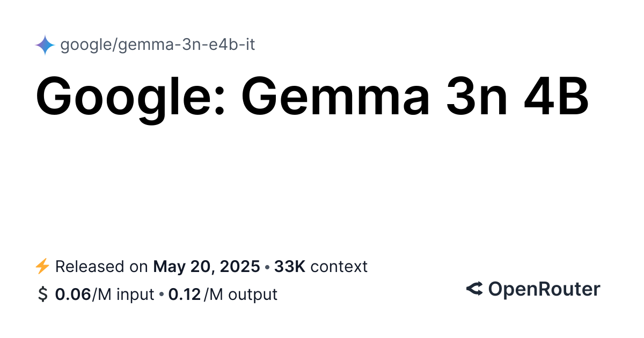Click the OpenRouter logo arrow icon

(474, 289)
